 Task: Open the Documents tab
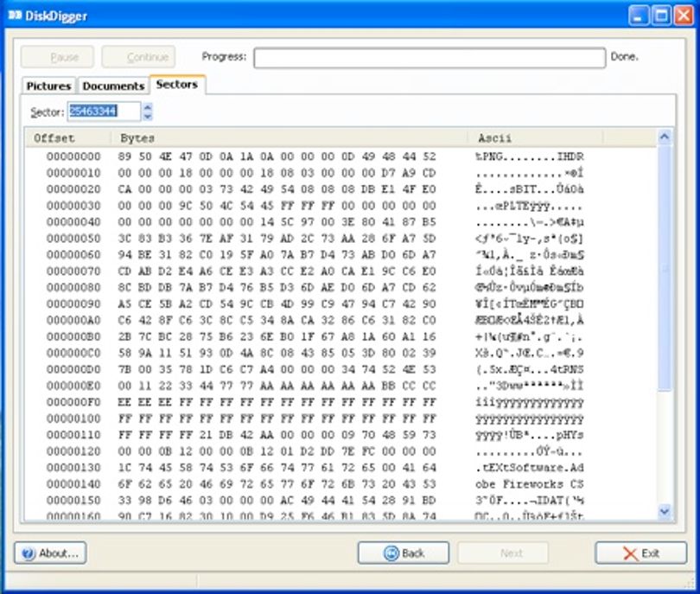pyautogui.click(x=113, y=86)
